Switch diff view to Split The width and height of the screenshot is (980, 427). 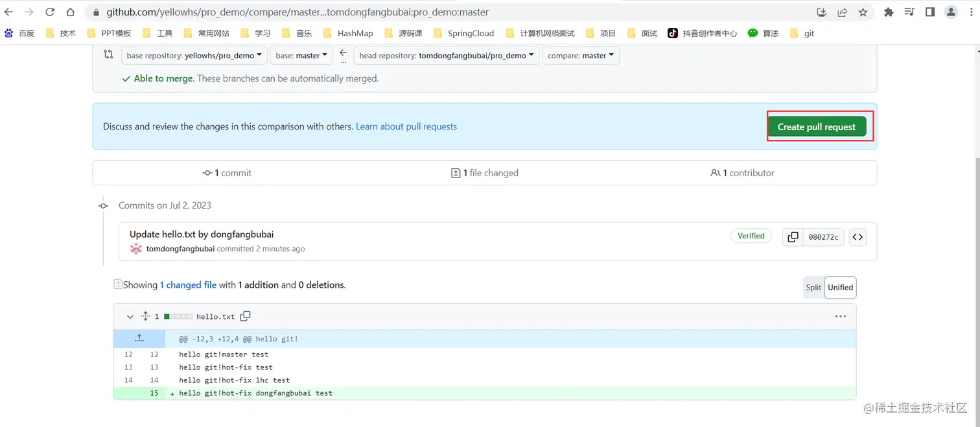[x=813, y=288]
